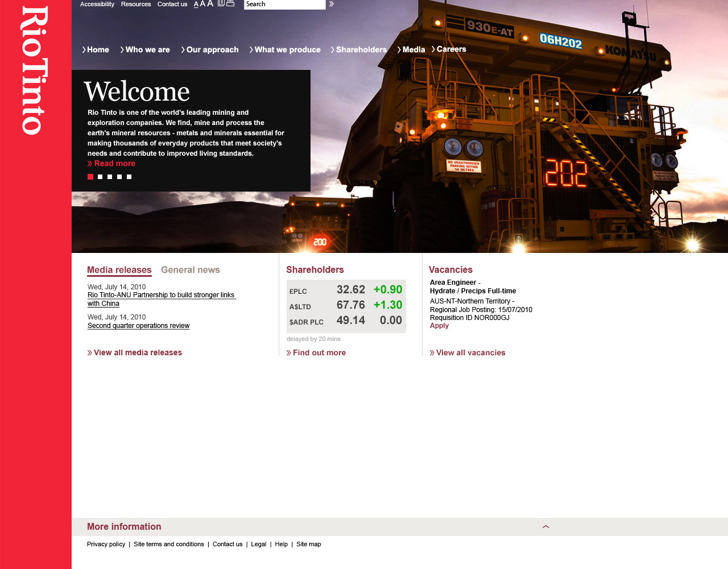728x569 pixels.
Task: Switch to the General news tab
Action: click(191, 270)
